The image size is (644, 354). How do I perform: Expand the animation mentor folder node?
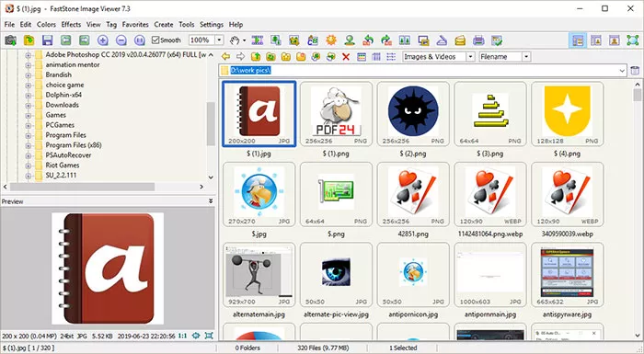(x=28, y=65)
